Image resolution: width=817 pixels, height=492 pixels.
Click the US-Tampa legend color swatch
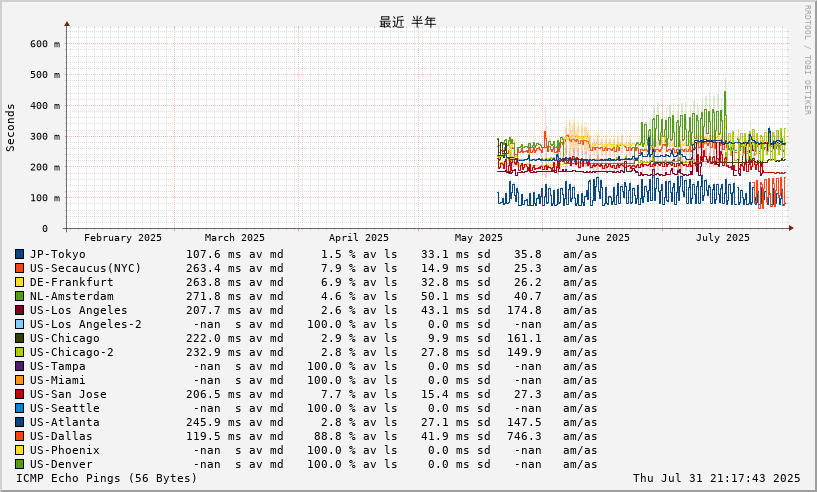coord(19,366)
